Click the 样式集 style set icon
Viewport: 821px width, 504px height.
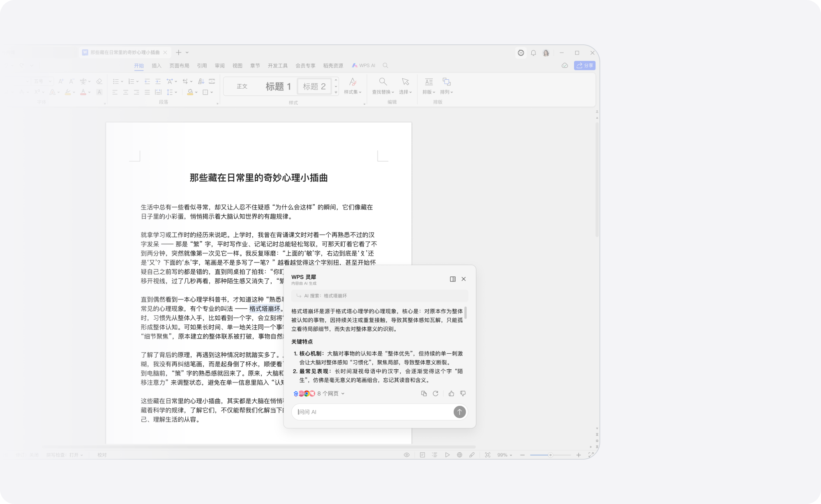point(353,85)
